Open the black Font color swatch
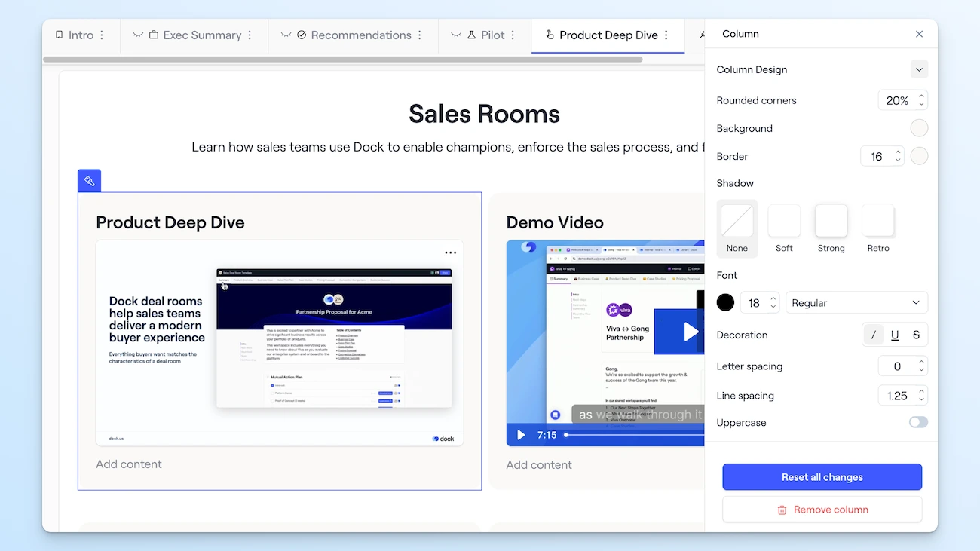Image resolution: width=980 pixels, height=551 pixels. click(x=725, y=303)
